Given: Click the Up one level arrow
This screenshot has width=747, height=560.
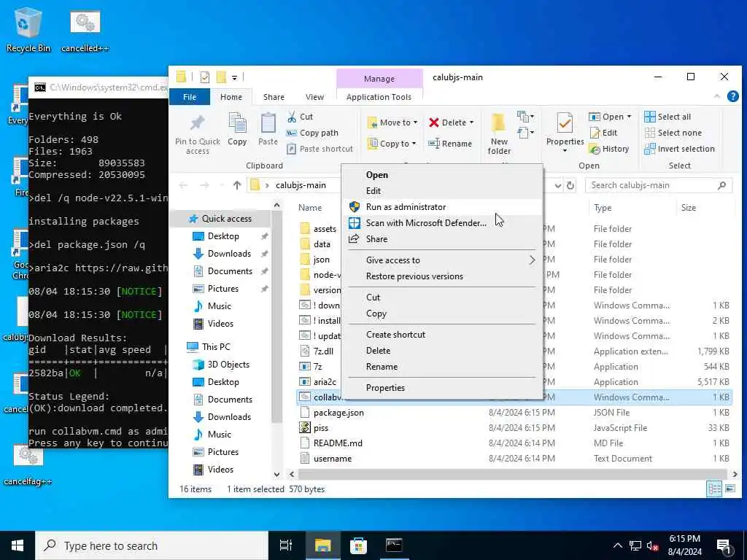Looking at the screenshot, I should [237, 185].
